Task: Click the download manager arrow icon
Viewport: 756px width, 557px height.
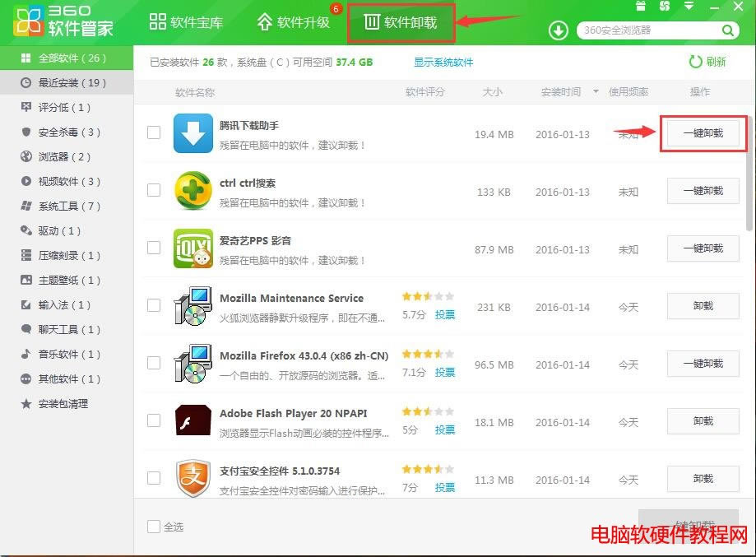Action: coord(558,31)
